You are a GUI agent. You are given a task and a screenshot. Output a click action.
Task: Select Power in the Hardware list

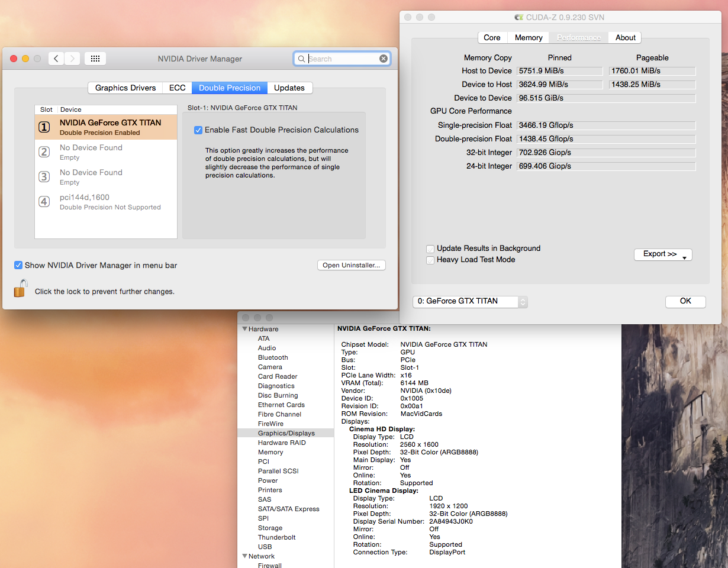point(268,480)
